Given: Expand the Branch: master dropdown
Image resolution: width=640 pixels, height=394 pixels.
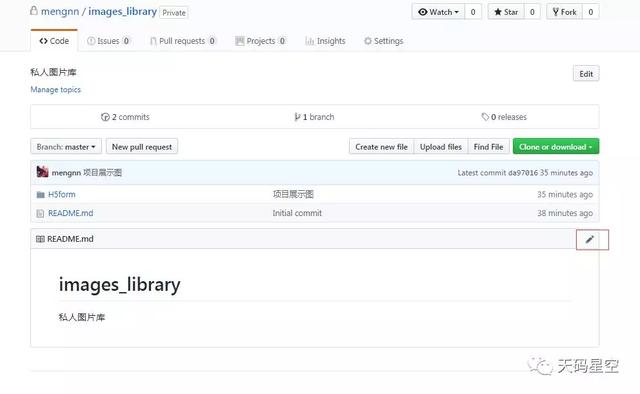Looking at the screenshot, I should pyautogui.click(x=66, y=147).
